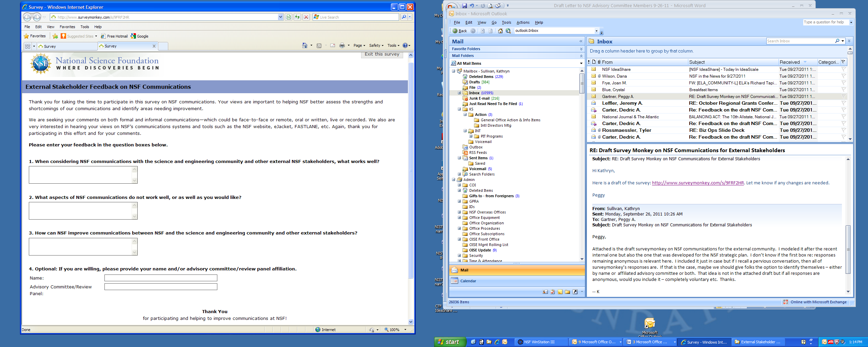Expand the NSF Overseas Offices folder
Screen dimensions: 868x347
click(x=459, y=212)
